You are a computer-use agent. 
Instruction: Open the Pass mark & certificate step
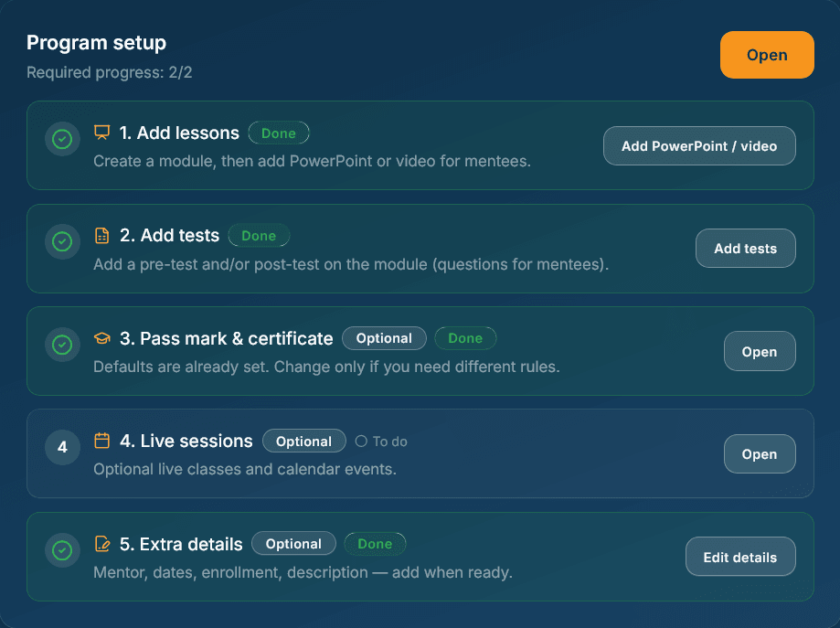pos(759,352)
